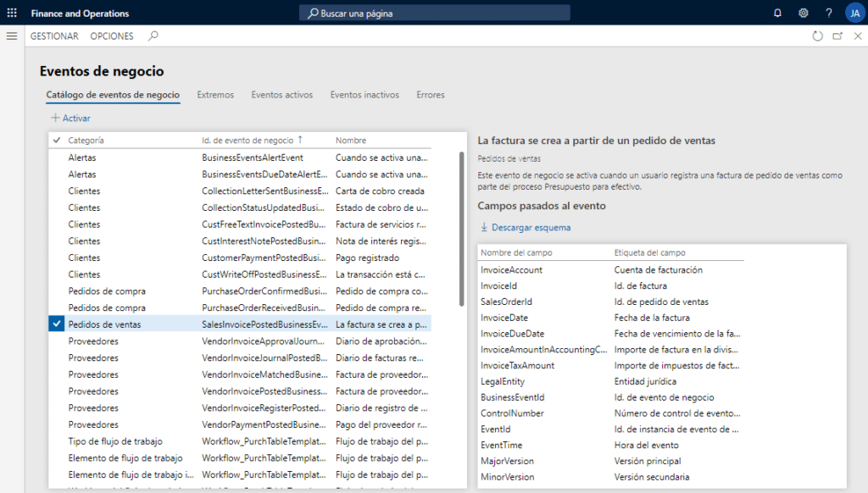
Task: Click the MinorVersion field name
Action: [507, 477]
